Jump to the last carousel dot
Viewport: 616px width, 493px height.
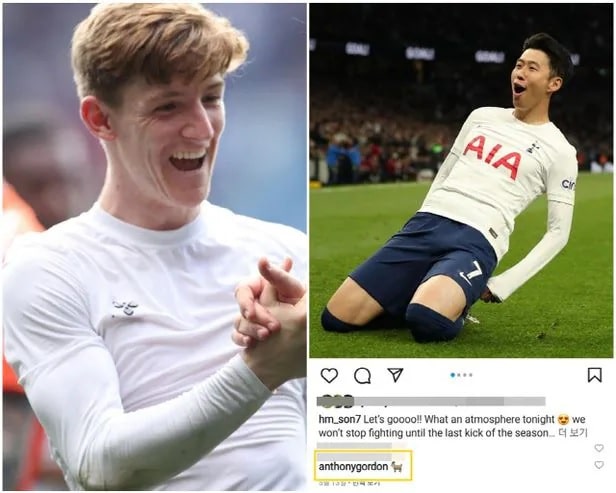[x=471, y=375]
